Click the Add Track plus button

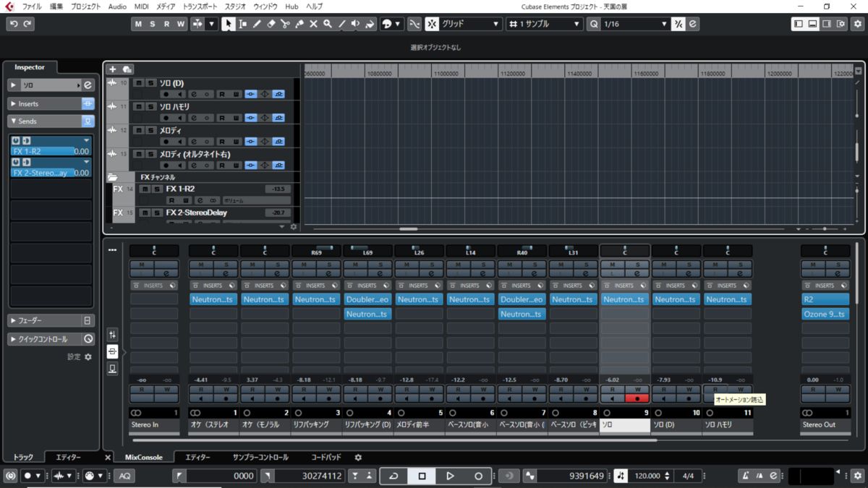(x=112, y=69)
